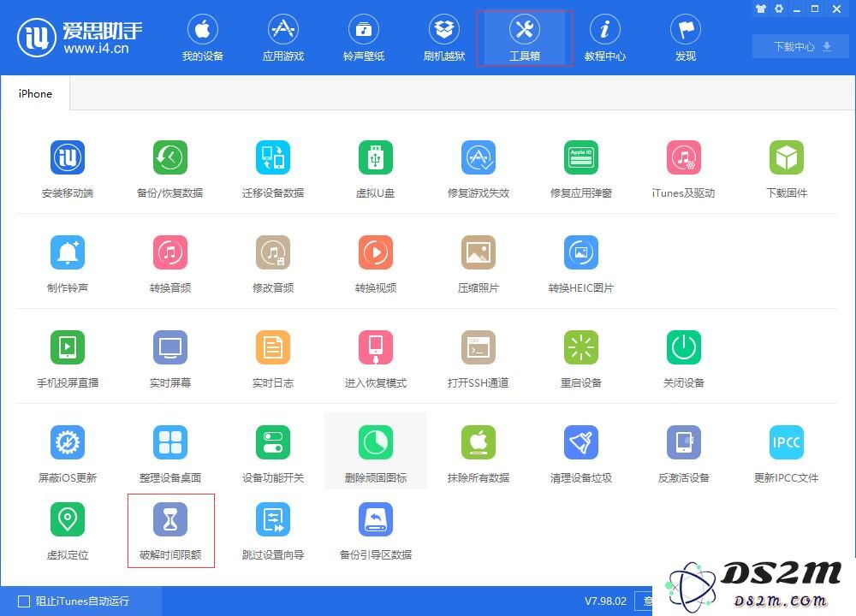
Task: Open the 实时屏幕 tool
Action: pyautogui.click(x=170, y=359)
